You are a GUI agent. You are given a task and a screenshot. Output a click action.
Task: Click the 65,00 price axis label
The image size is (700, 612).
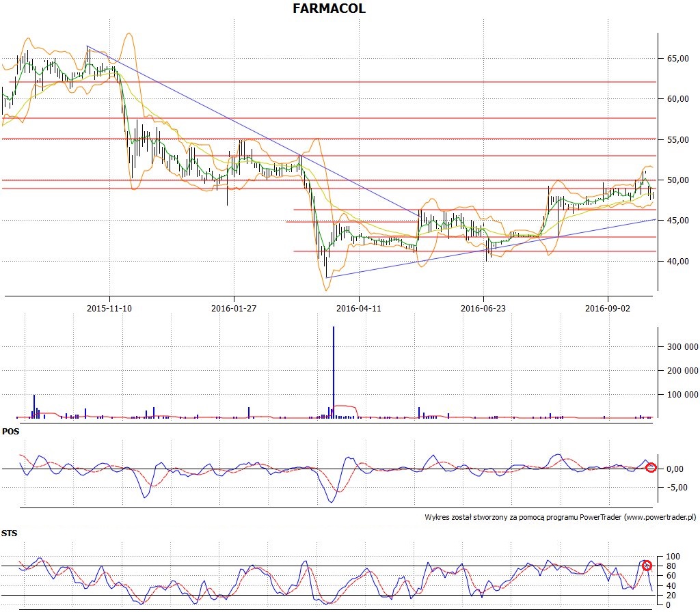pos(678,59)
